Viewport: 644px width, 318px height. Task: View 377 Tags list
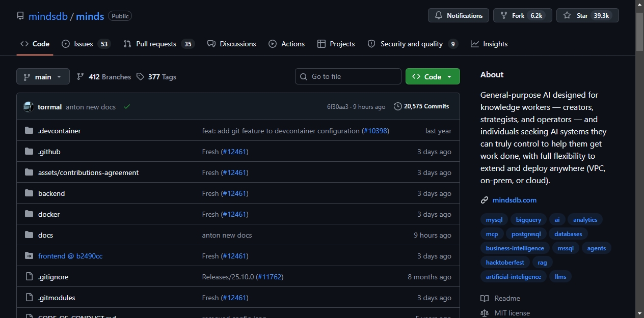pyautogui.click(x=156, y=77)
